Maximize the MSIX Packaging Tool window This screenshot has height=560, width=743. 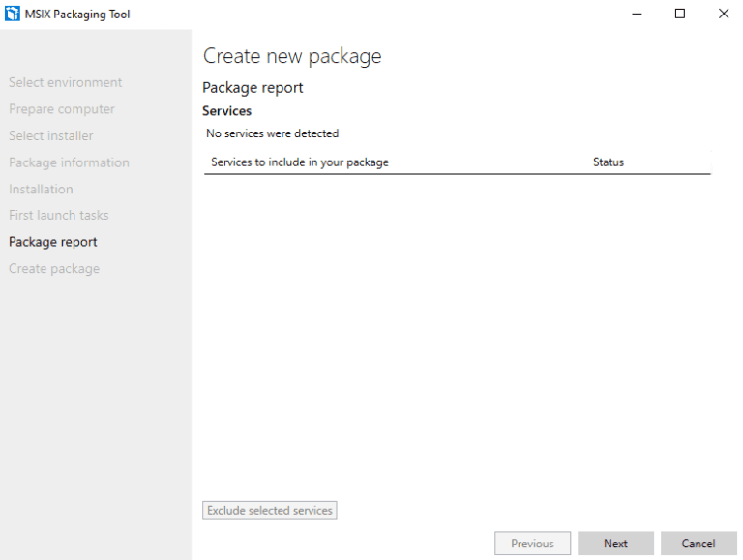click(680, 14)
